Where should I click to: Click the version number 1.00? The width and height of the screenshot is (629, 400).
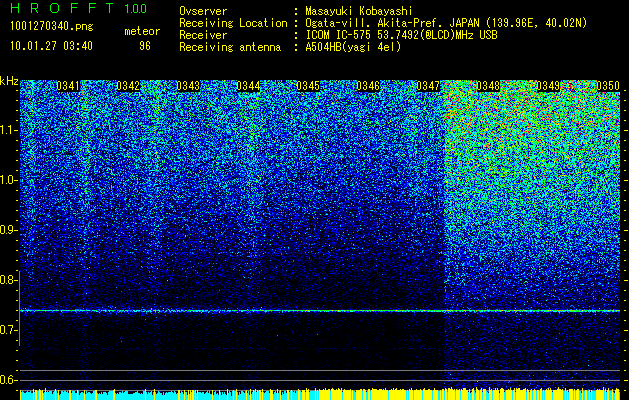click(x=136, y=9)
